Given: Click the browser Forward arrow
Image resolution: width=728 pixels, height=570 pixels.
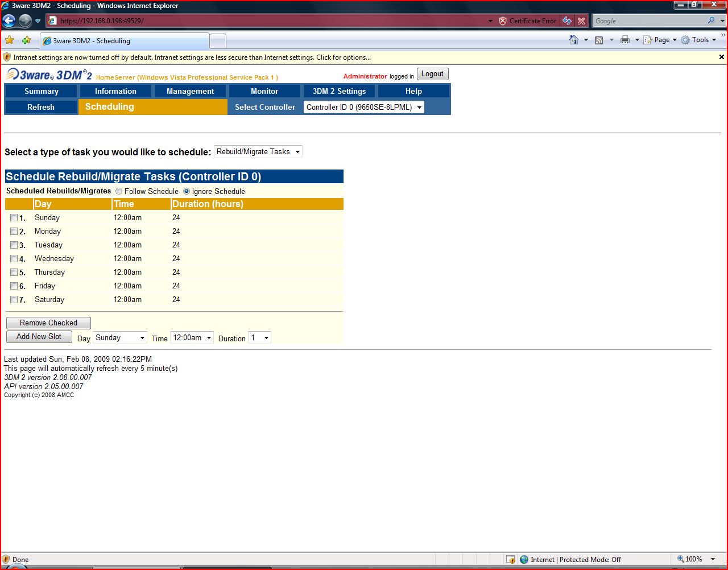Looking at the screenshot, I should [x=25, y=21].
